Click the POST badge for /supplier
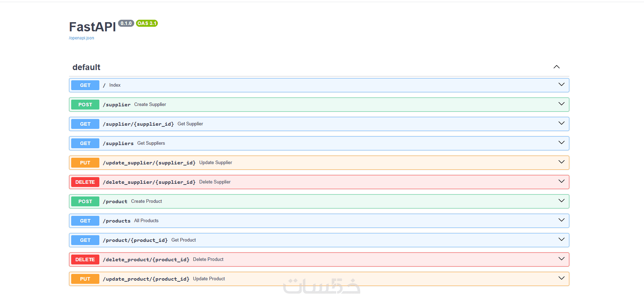644x300 pixels. coord(85,105)
